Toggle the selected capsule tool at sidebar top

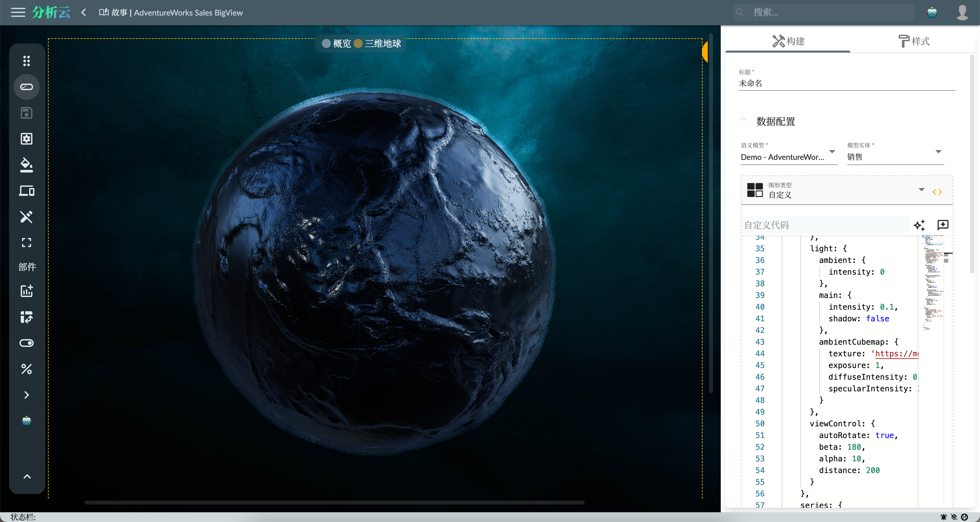tap(26, 87)
